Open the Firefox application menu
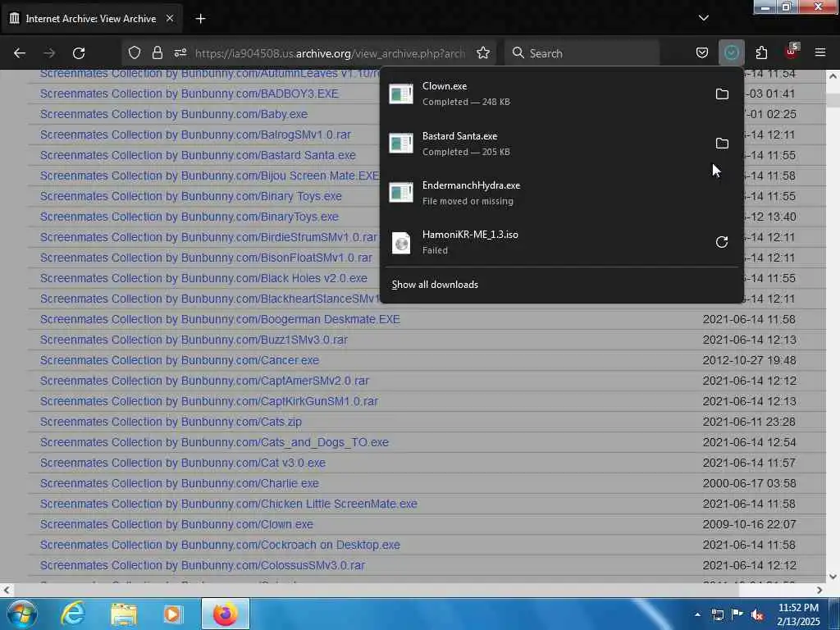This screenshot has height=630, width=840. [x=820, y=52]
